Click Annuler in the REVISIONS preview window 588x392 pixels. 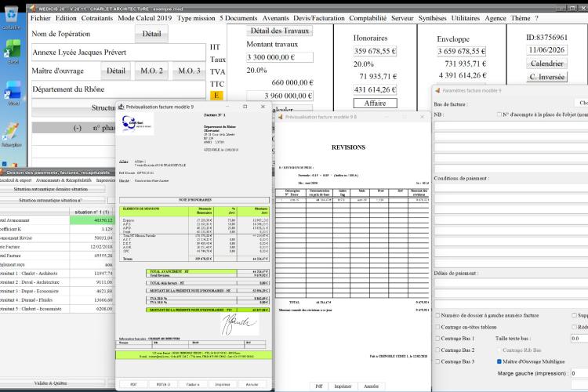(x=372, y=387)
